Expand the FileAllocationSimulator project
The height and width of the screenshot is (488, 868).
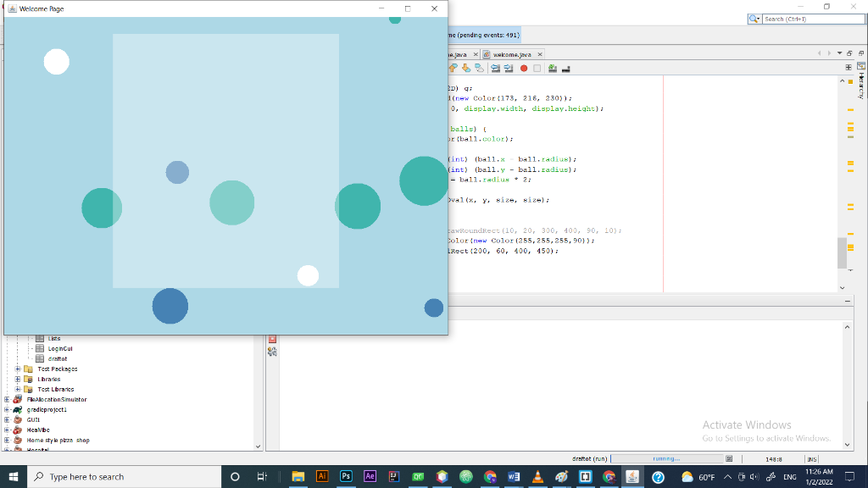click(5, 398)
